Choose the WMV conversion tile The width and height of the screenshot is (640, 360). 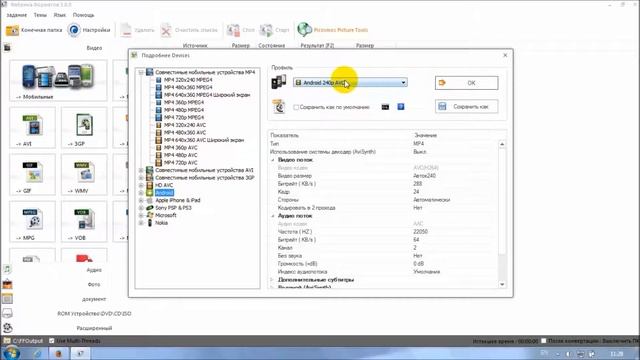[84, 175]
